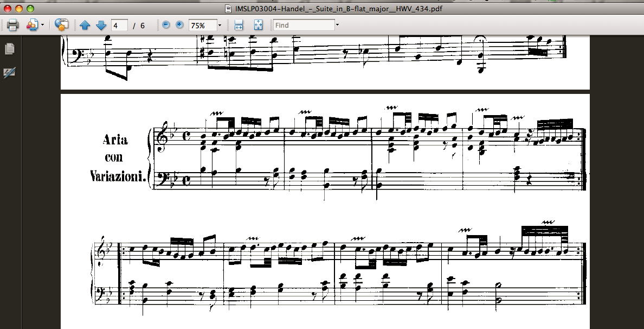Click the page number field showing 4
Viewport: 644px width, 329px height.
tap(119, 25)
